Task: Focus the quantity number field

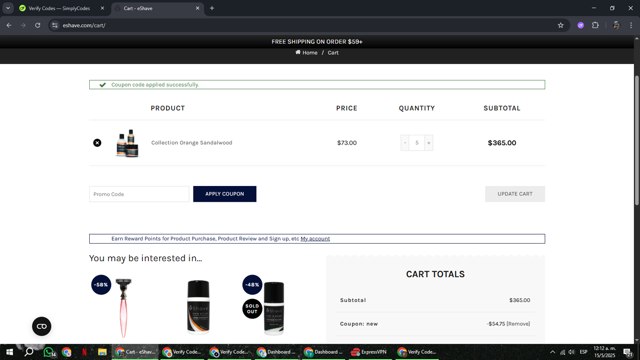Action: click(x=417, y=142)
